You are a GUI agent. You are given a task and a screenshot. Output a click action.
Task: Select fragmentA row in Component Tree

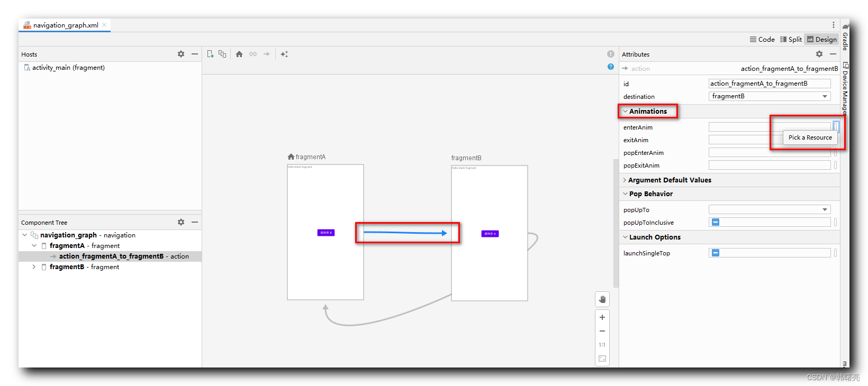(110, 245)
